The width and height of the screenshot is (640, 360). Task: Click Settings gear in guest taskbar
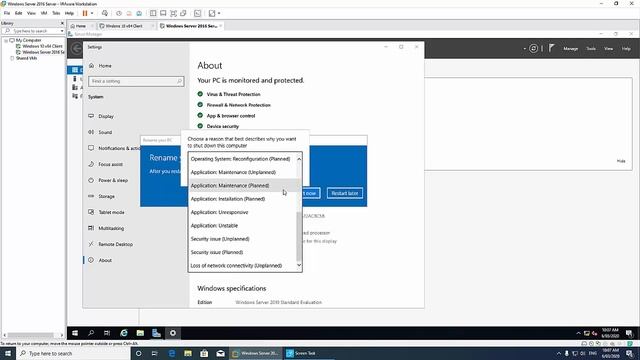173,333
